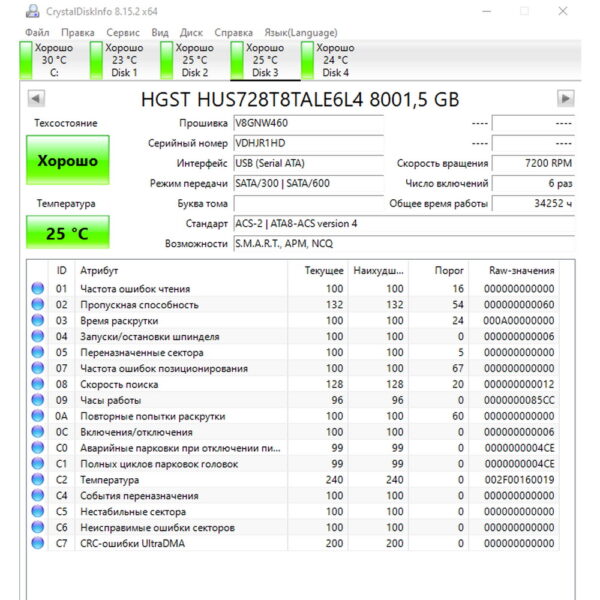Close the CrystalDiskInfo window
Viewport: 600px width, 600px height.
pos(562,11)
